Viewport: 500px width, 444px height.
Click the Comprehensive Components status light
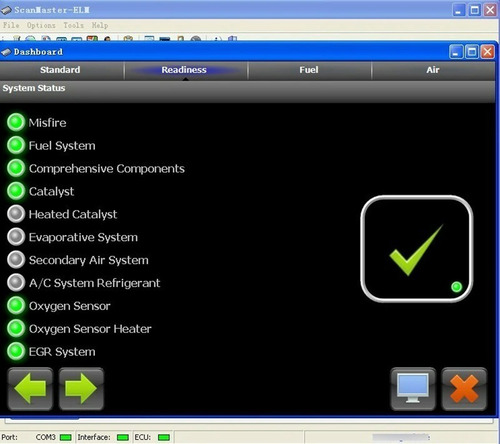[x=16, y=168]
